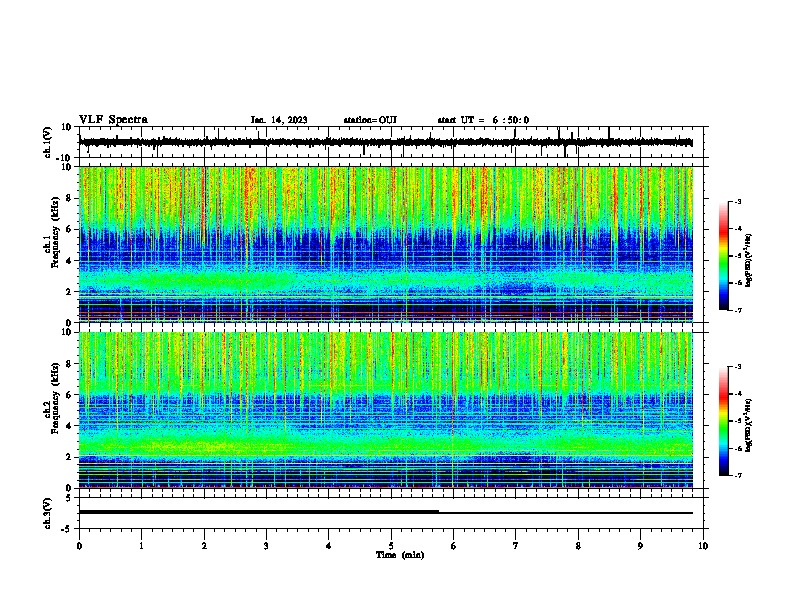
Task: Click the color scale bar beside ch.1 spectrogram
Action: point(723,256)
